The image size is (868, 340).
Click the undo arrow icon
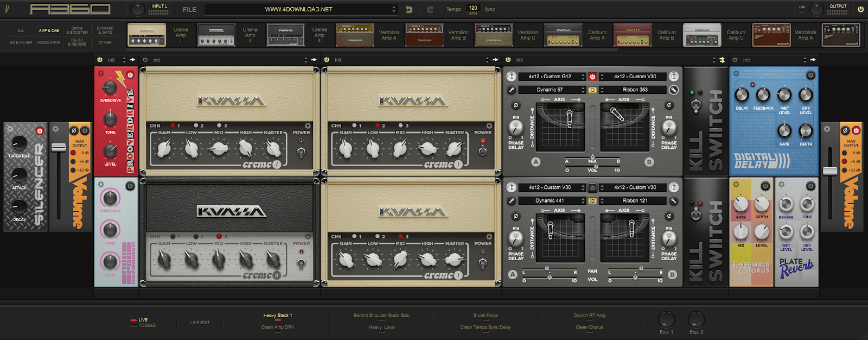click(409, 9)
